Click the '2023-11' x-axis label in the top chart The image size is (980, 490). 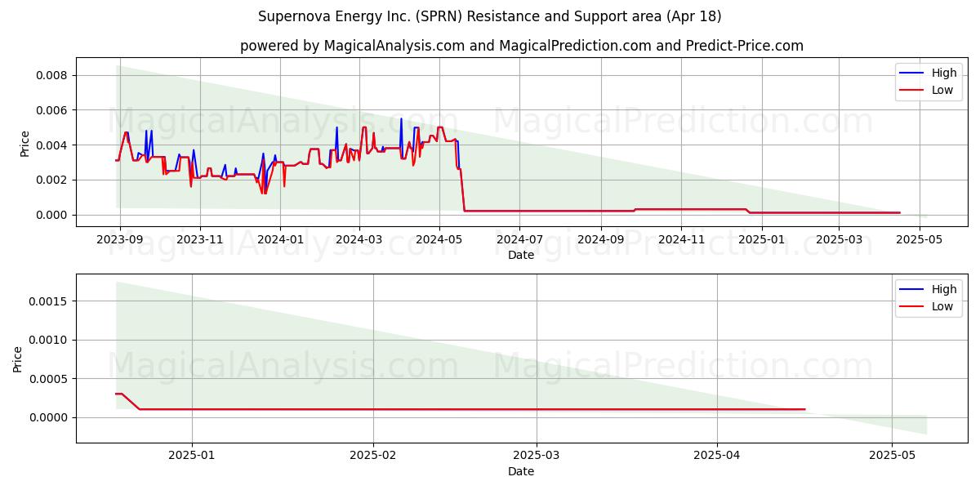click(x=200, y=239)
